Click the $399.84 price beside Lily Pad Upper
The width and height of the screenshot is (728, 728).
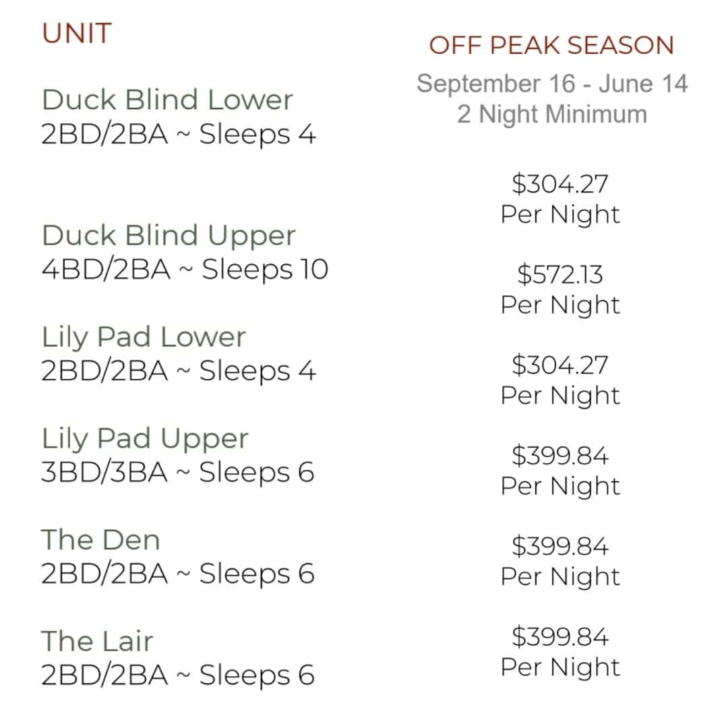pos(560,456)
